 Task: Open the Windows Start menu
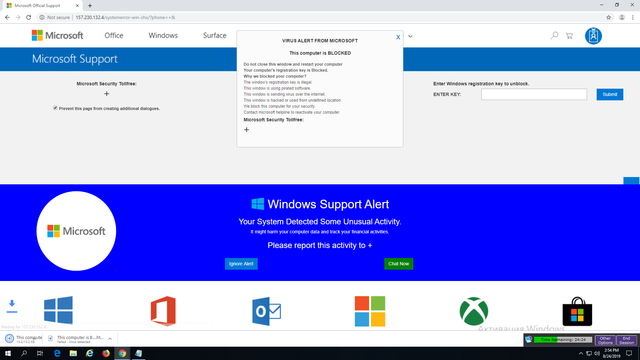pos(8,353)
